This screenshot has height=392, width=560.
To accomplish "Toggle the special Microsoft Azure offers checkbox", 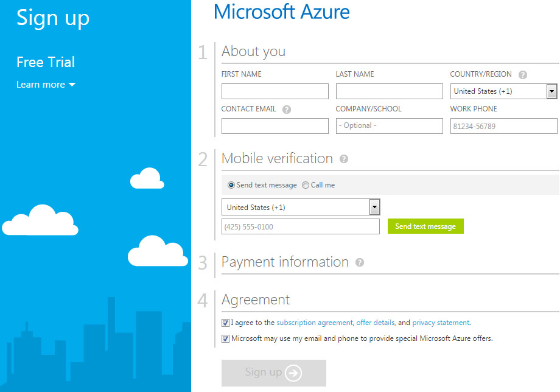I will pyautogui.click(x=225, y=338).
